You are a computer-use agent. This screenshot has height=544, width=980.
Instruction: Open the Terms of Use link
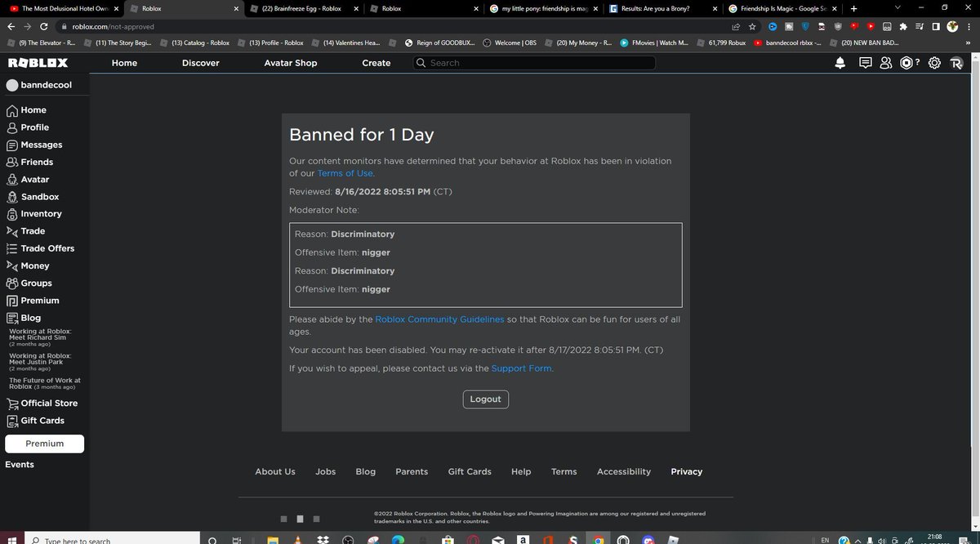click(x=345, y=173)
